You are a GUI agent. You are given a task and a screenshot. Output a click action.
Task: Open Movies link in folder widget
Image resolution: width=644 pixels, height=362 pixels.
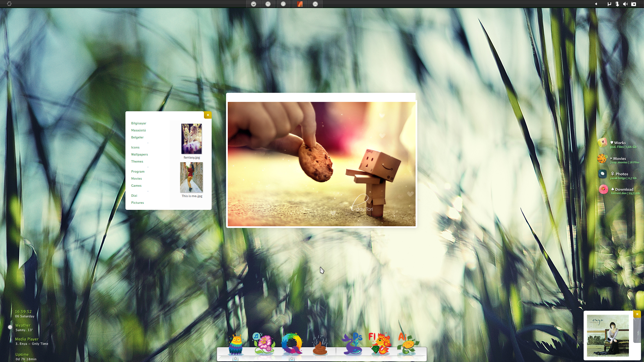137,179
